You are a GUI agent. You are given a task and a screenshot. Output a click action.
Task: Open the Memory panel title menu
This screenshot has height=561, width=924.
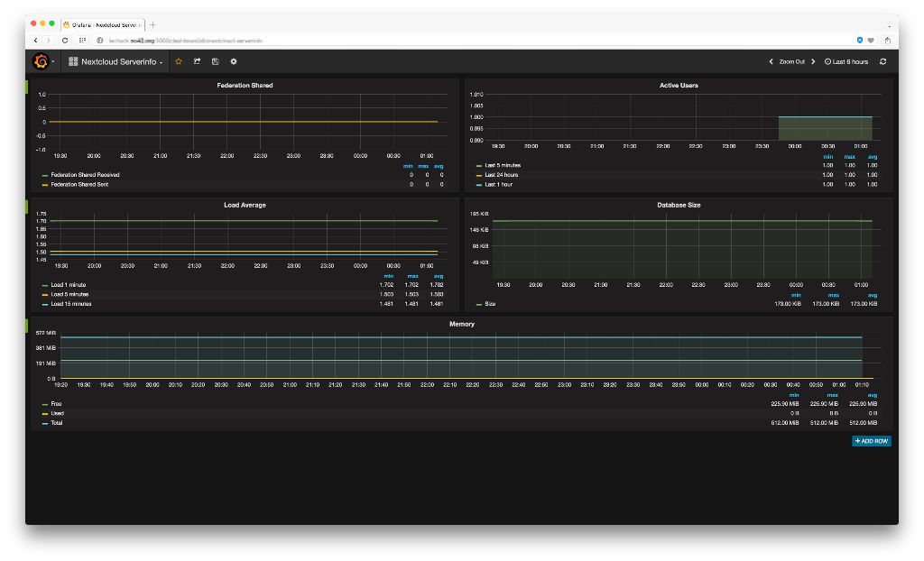tap(461, 324)
